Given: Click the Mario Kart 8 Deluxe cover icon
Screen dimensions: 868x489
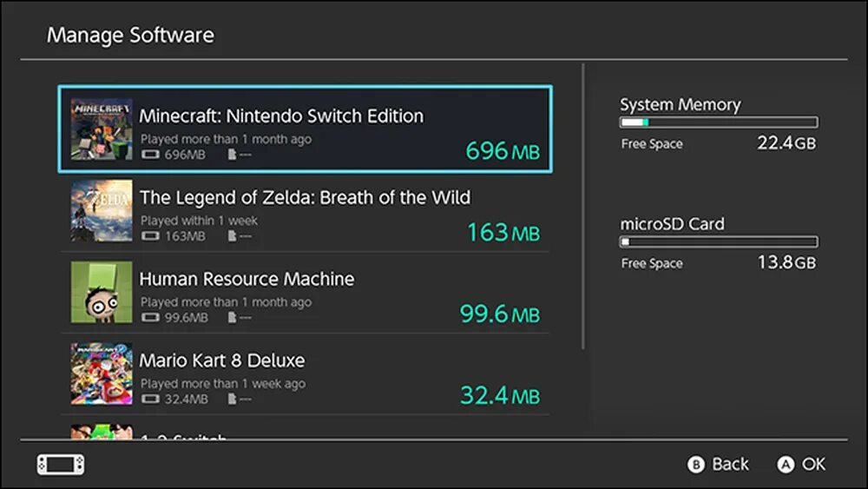Looking at the screenshot, I should click(102, 373).
